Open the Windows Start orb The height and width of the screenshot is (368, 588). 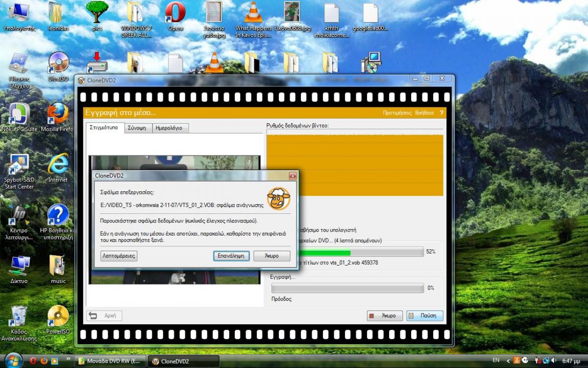pyautogui.click(x=13, y=360)
